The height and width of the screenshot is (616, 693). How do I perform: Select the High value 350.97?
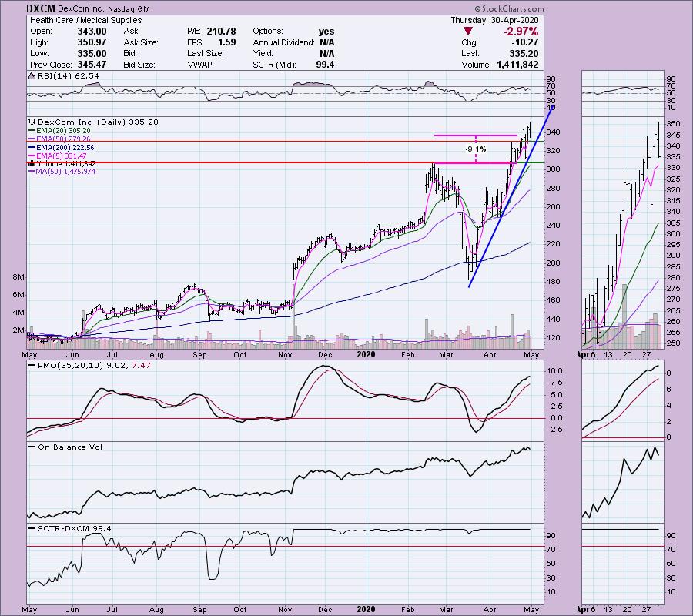pyautogui.click(x=92, y=42)
